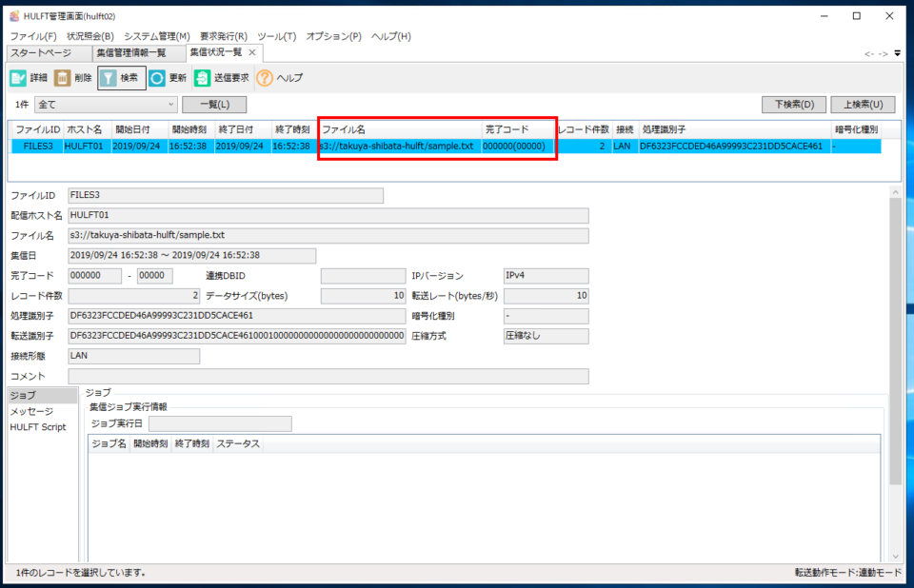
Task: Click the ファイルID field showing FILES3
Action: 226,195
